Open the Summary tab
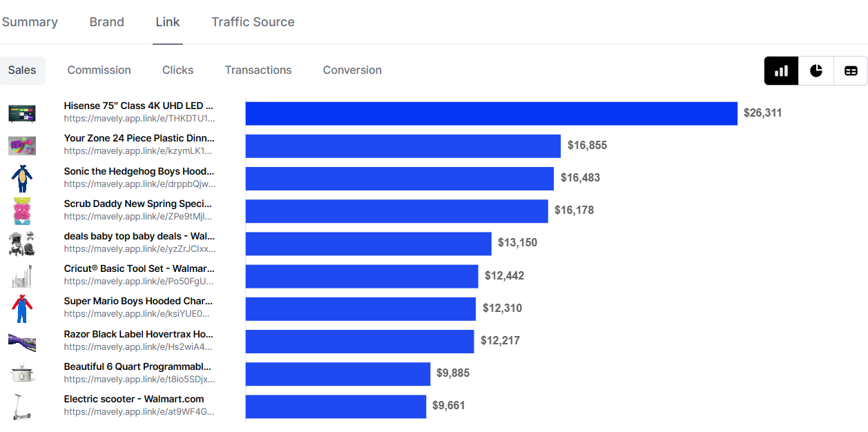 point(30,22)
